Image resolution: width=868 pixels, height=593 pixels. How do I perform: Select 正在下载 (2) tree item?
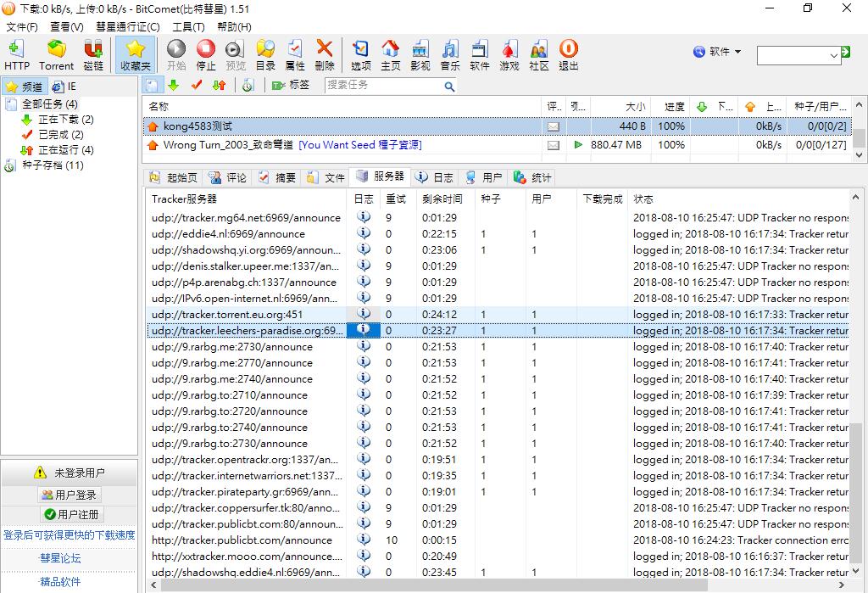click(66, 119)
